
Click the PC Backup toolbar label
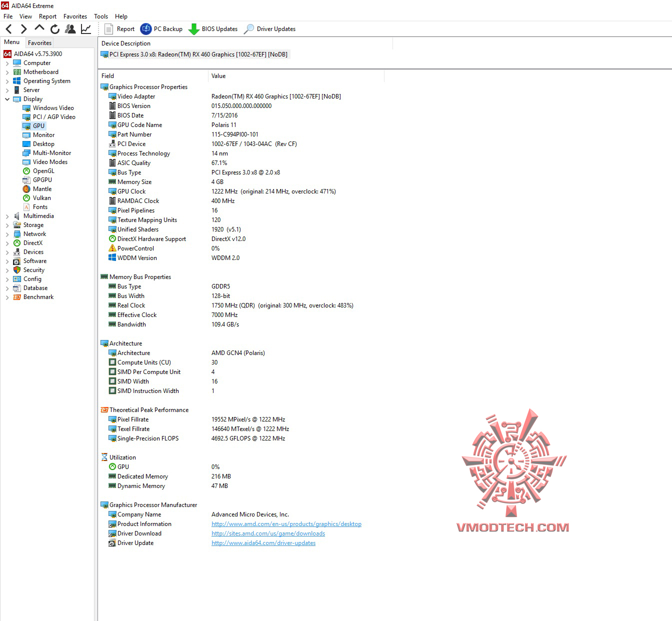click(168, 29)
